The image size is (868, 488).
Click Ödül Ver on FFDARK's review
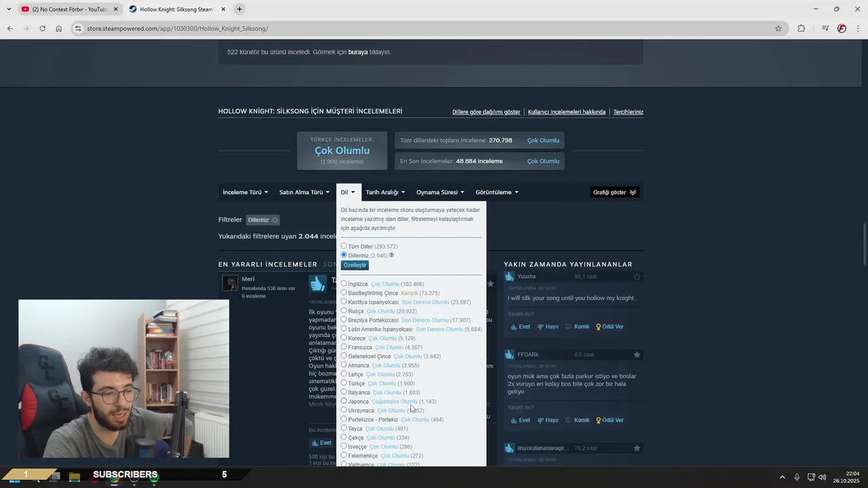tap(610, 420)
